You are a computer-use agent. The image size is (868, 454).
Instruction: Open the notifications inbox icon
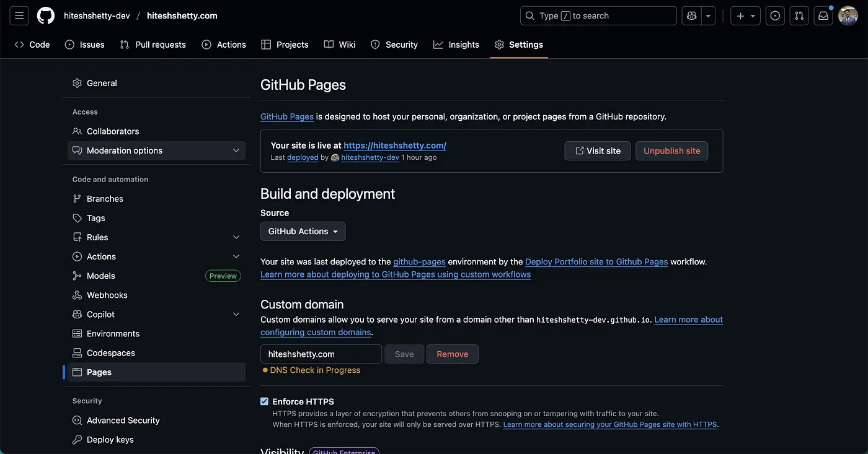point(823,16)
